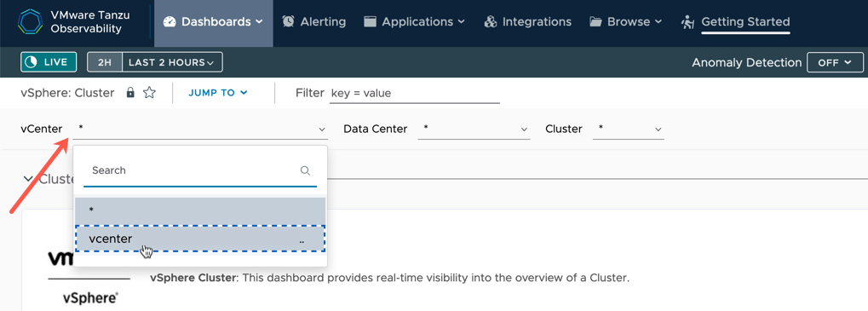Viewport: 868px width, 311px height.
Task: Open the Integrations page
Action: [x=527, y=22]
